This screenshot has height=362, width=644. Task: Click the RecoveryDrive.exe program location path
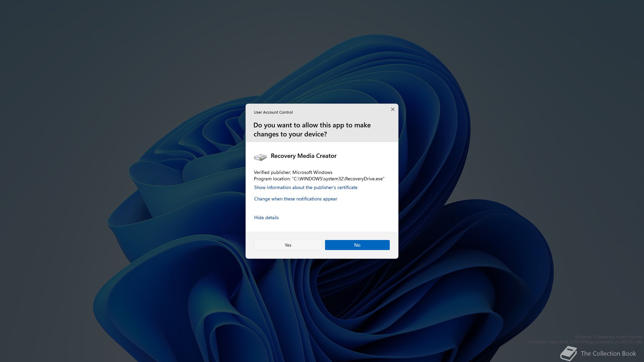(x=338, y=179)
